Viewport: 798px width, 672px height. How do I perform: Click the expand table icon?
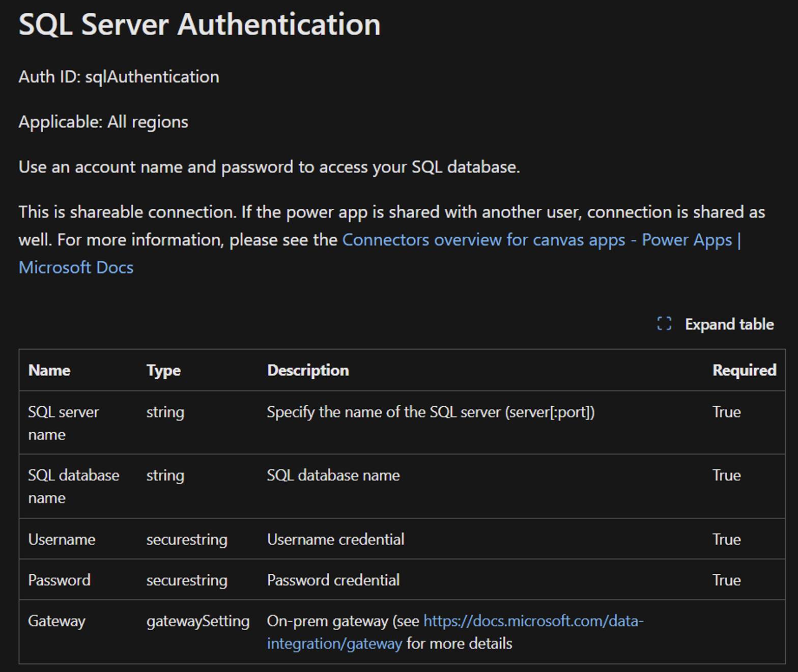tap(664, 324)
